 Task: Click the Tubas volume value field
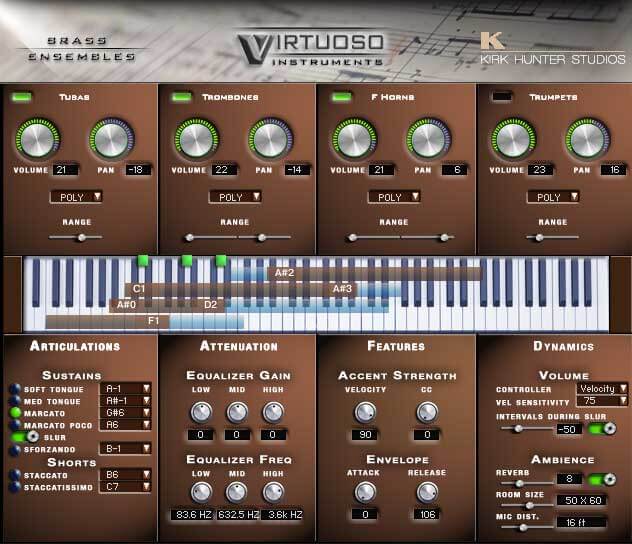65,170
